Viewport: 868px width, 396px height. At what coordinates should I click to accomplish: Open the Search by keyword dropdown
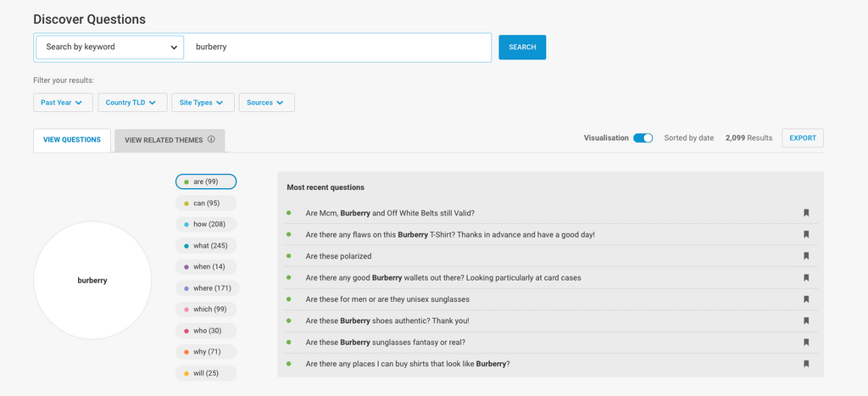click(110, 47)
